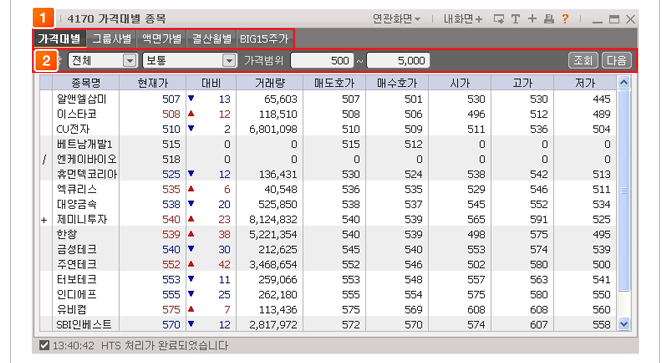The width and height of the screenshot is (670, 363).
Task: Open the 전체 market dropdown
Action: tap(103, 61)
